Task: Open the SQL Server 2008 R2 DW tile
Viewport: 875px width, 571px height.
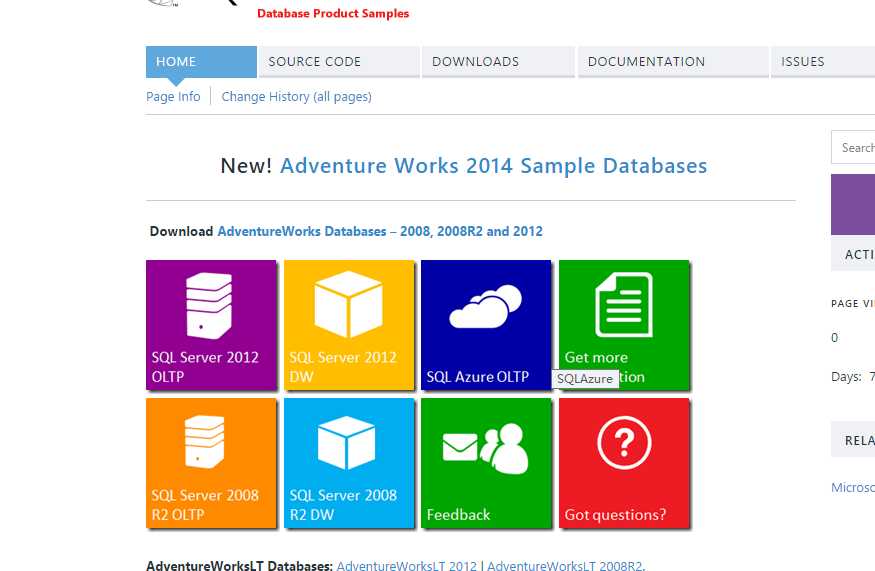Action: [349, 463]
